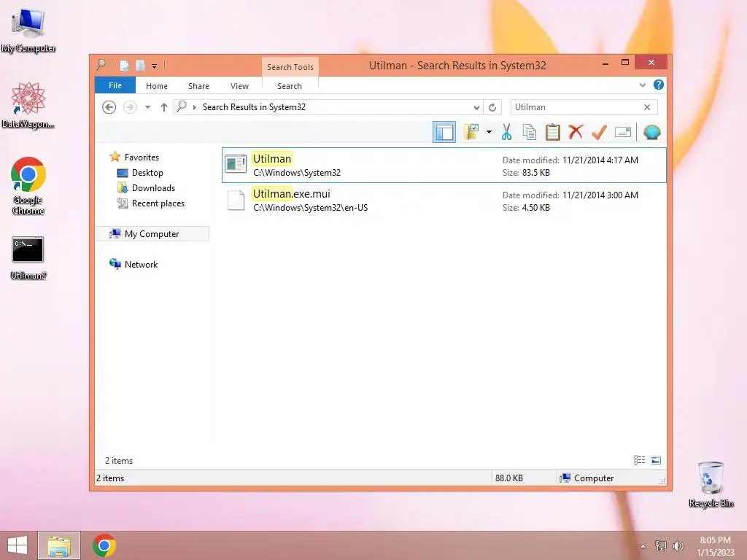Viewport: 747px width, 560px height.
Task: Switch to the View ribbon tab
Action: (x=239, y=86)
